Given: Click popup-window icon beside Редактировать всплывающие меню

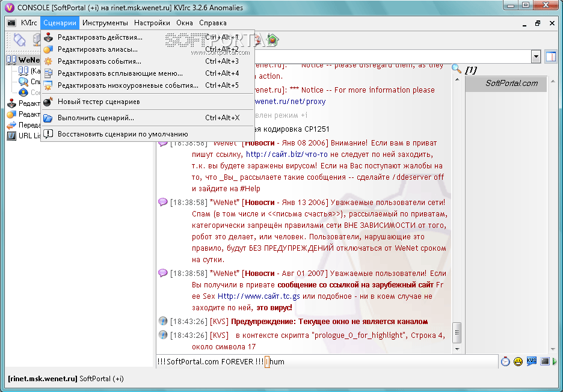Looking at the screenshot, I should tap(48, 73).
